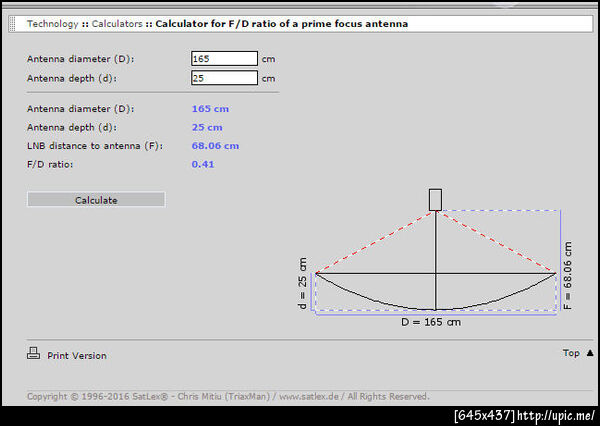
Task: Select the result value 165 cm
Action: [210, 109]
